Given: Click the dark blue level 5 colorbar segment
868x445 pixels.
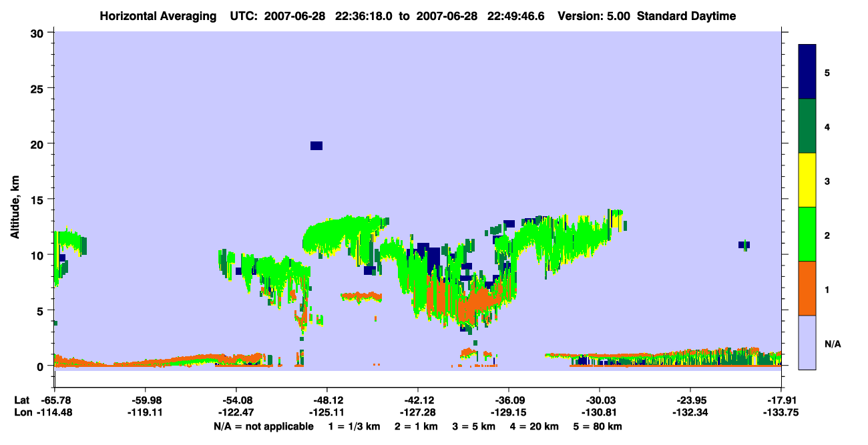Looking at the screenshot, I should [x=807, y=71].
